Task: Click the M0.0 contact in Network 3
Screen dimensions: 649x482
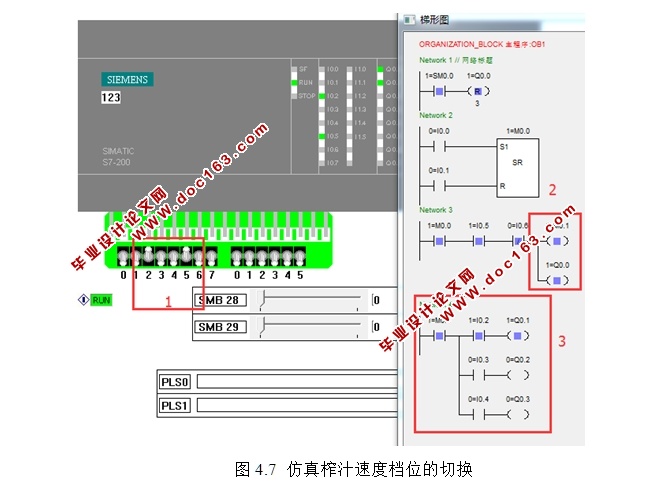Action: (x=439, y=241)
